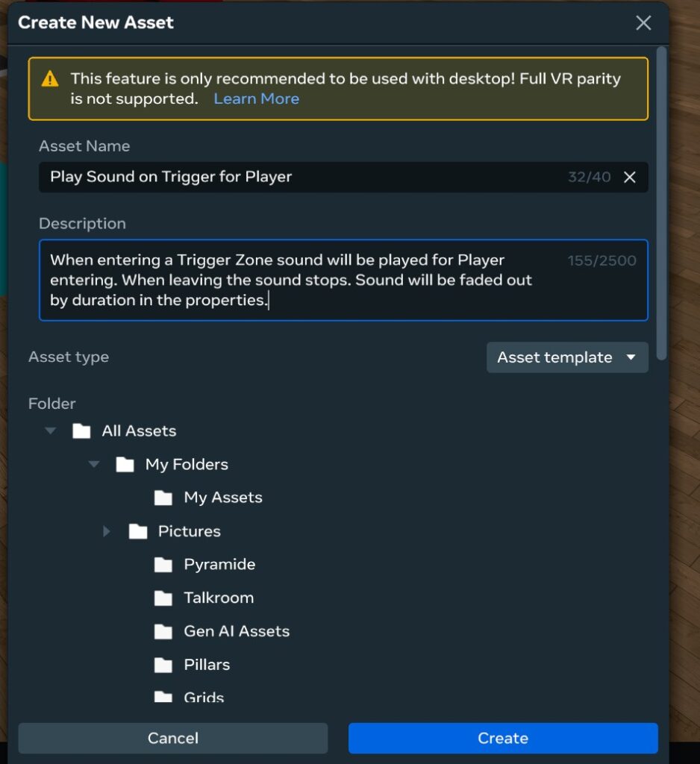Click the Pyramide folder icon
Viewport: 700px width, 764px height.
(163, 565)
